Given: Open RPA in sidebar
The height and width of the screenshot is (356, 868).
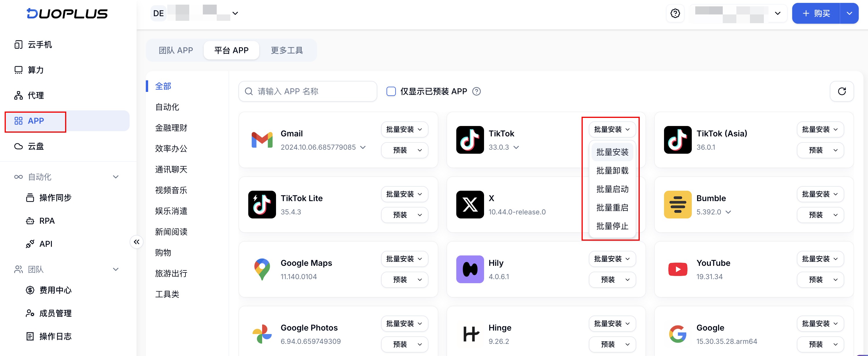Looking at the screenshot, I should 47,221.
